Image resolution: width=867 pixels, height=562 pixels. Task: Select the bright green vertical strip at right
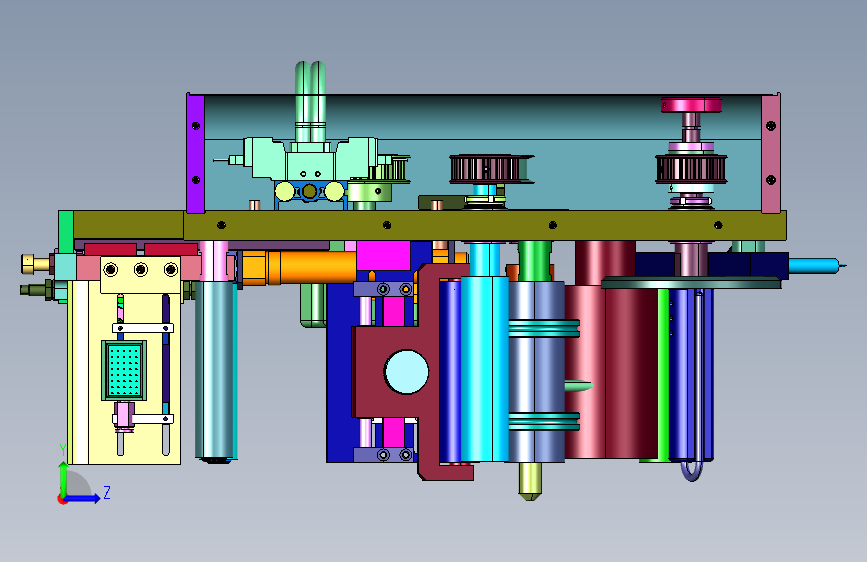click(662, 374)
